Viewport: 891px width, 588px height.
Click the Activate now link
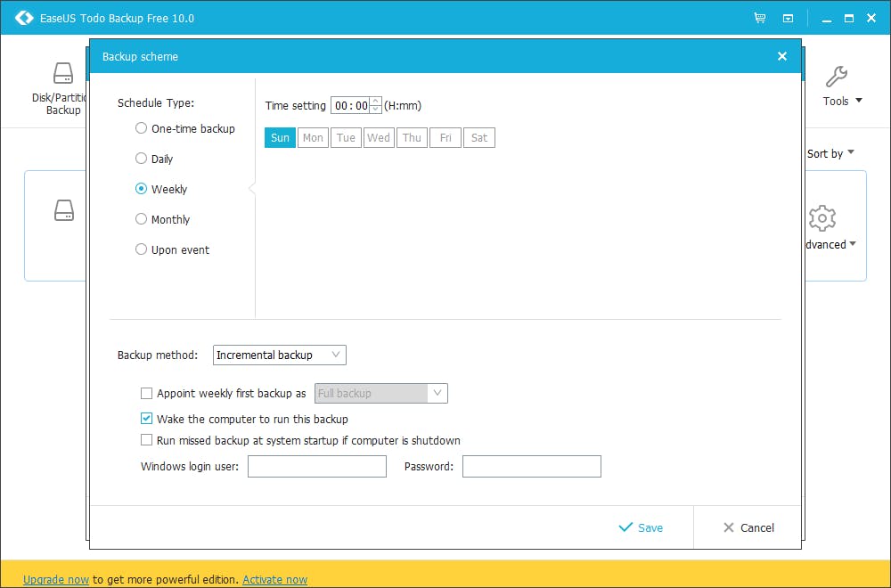[275, 579]
